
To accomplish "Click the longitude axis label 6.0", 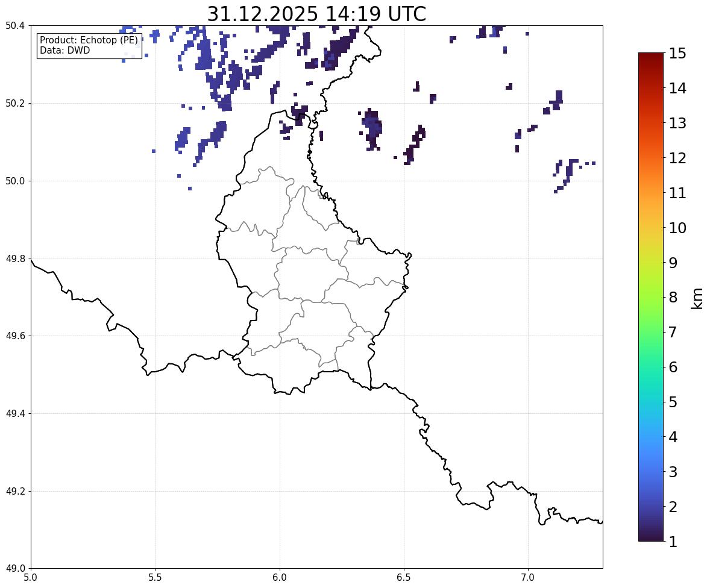I will click(280, 578).
